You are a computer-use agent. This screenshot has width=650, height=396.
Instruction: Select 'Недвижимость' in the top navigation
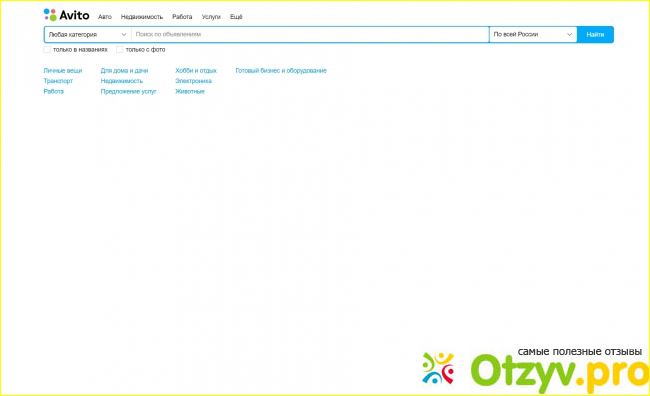click(142, 17)
